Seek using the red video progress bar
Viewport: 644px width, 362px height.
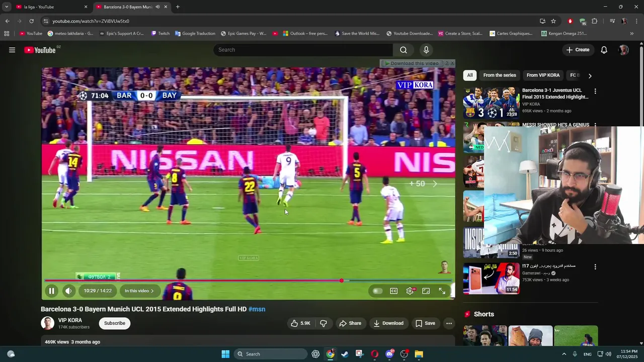click(x=248, y=281)
